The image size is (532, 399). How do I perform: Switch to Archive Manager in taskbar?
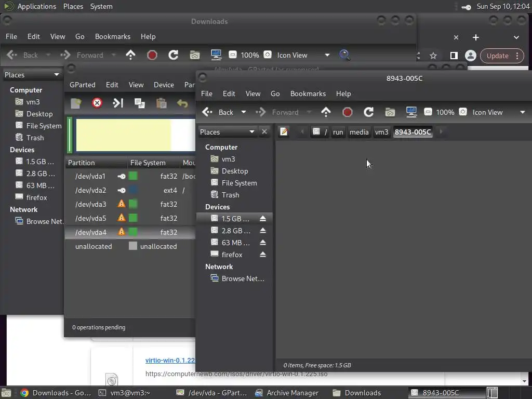(x=287, y=393)
